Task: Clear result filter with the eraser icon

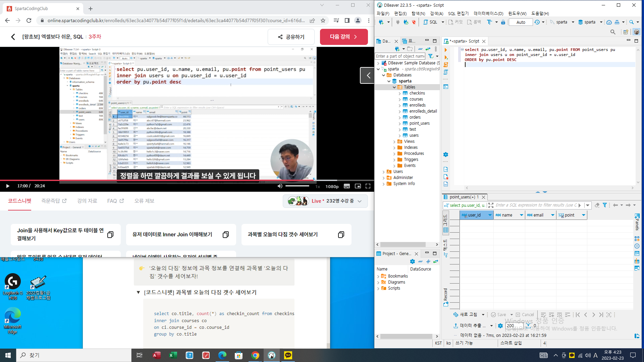Action: click(x=597, y=205)
